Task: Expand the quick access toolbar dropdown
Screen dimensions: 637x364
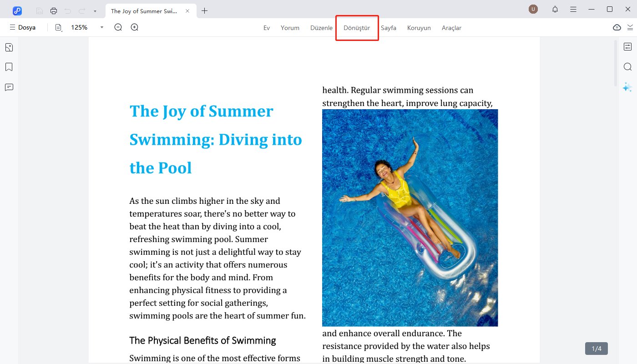Action: (x=95, y=11)
